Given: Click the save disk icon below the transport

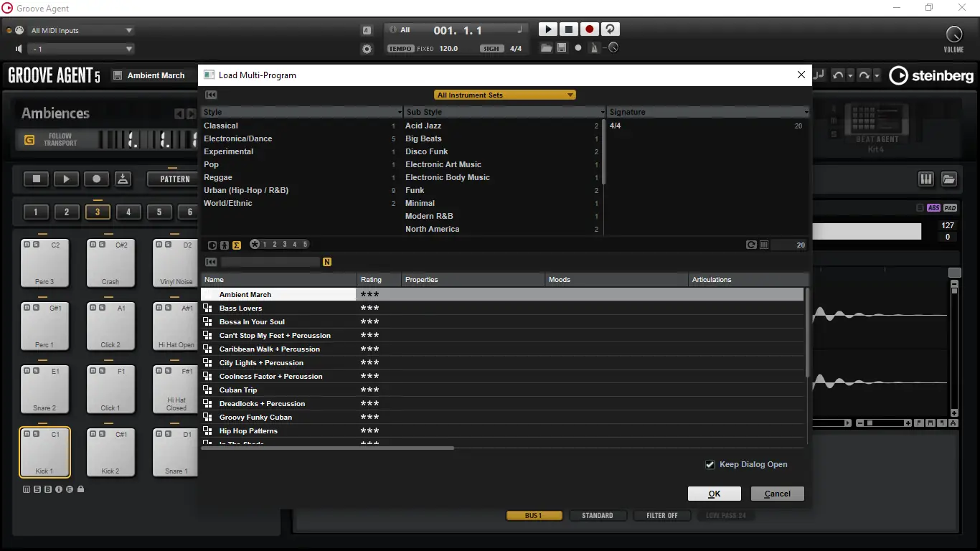Looking at the screenshot, I should [562, 48].
